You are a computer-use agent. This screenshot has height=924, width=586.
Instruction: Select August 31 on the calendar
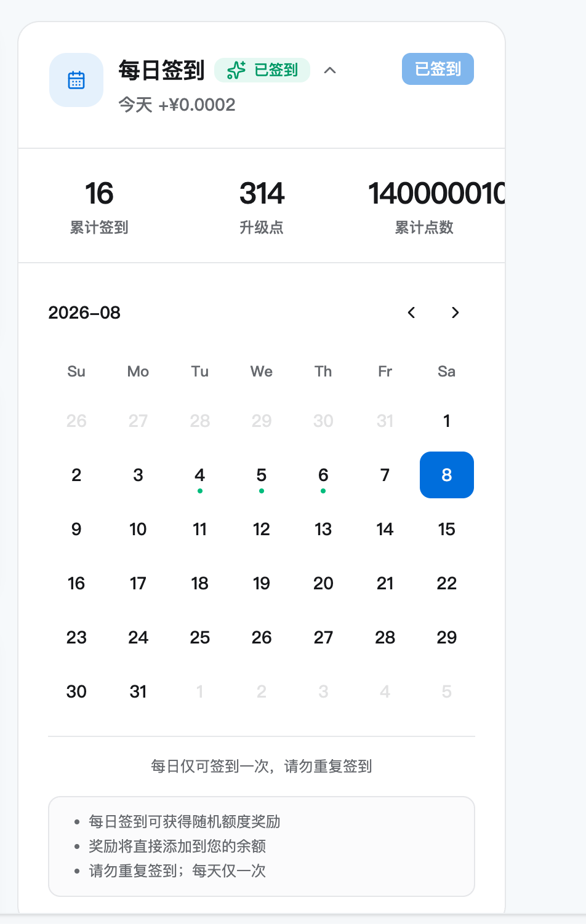pyautogui.click(x=138, y=691)
